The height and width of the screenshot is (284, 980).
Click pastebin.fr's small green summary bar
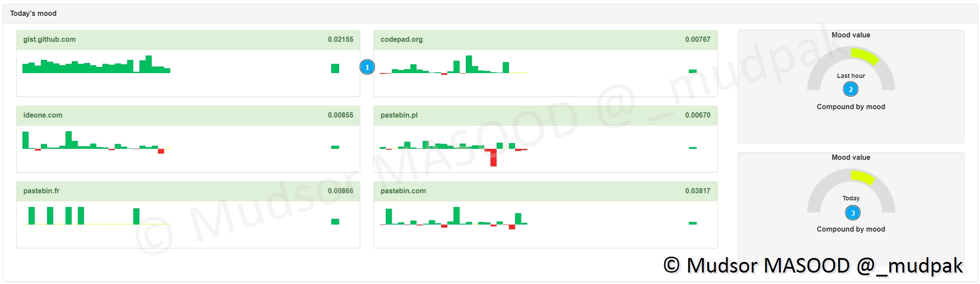tap(335, 221)
